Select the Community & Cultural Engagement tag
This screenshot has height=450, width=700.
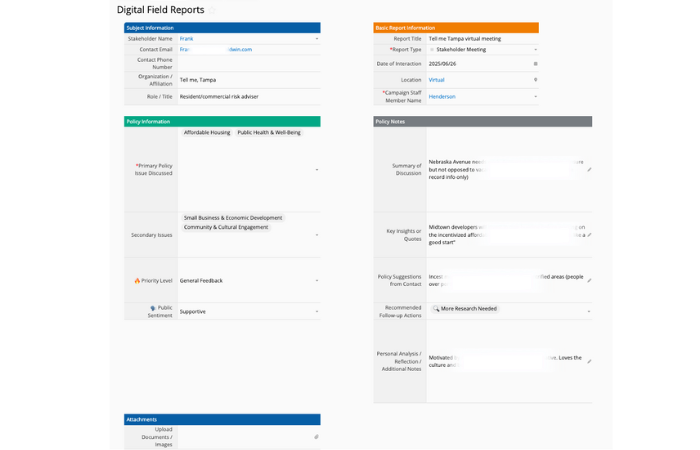pos(226,227)
